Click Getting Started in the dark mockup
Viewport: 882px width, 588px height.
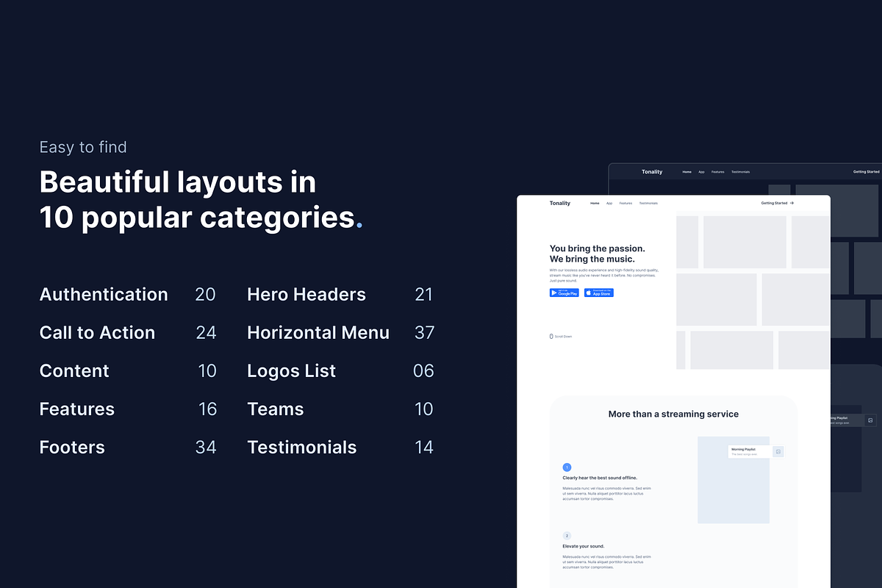[x=866, y=172]
